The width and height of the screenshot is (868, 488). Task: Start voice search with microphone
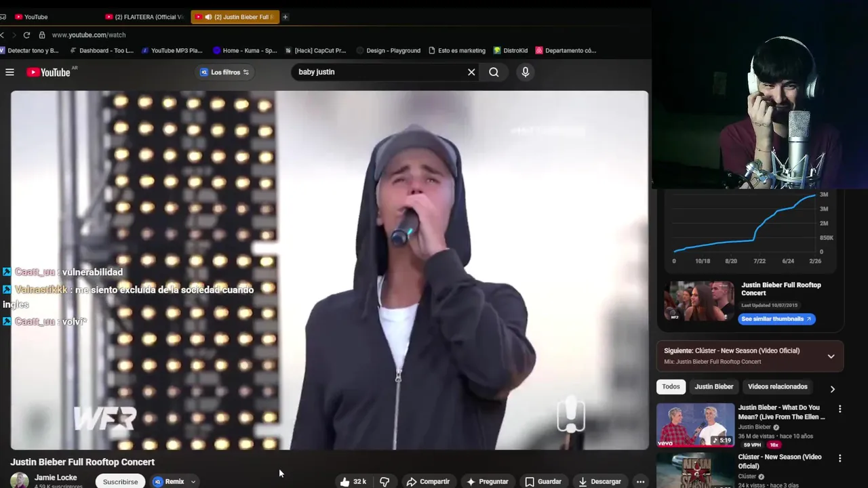coord(525,72)
